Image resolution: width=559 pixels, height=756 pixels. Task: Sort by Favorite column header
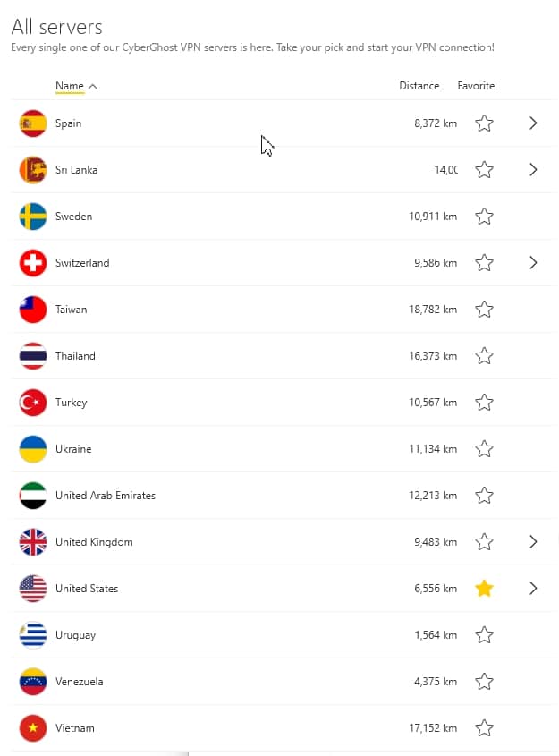(476, 86)
